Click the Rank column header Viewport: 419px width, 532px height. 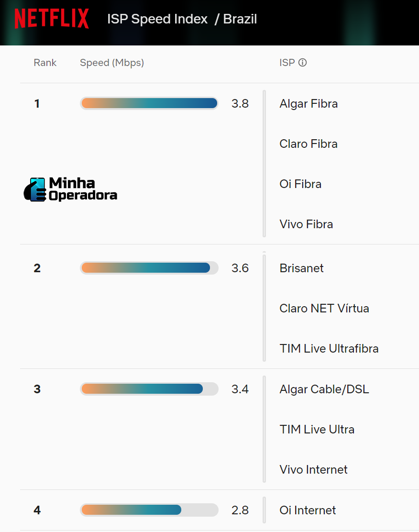pyautogui.click(x=45, y=63)
